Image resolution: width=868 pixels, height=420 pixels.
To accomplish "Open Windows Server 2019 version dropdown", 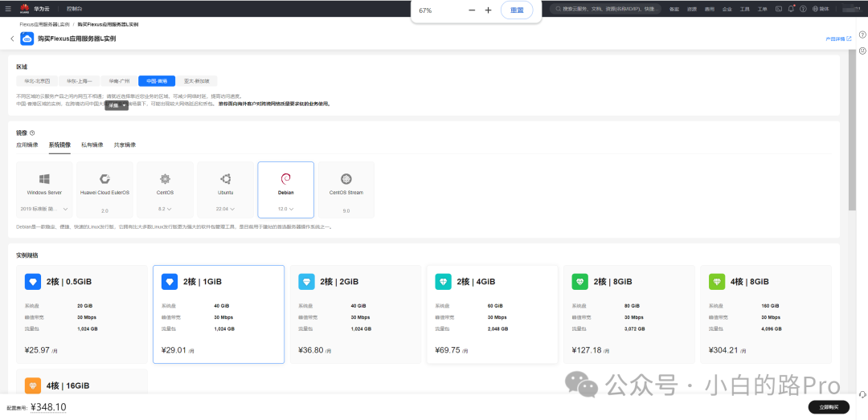I will 44,209.
